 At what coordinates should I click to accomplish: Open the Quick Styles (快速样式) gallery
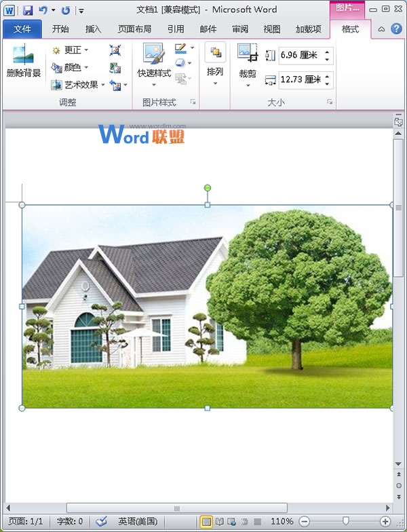click(x=154, y=64)
